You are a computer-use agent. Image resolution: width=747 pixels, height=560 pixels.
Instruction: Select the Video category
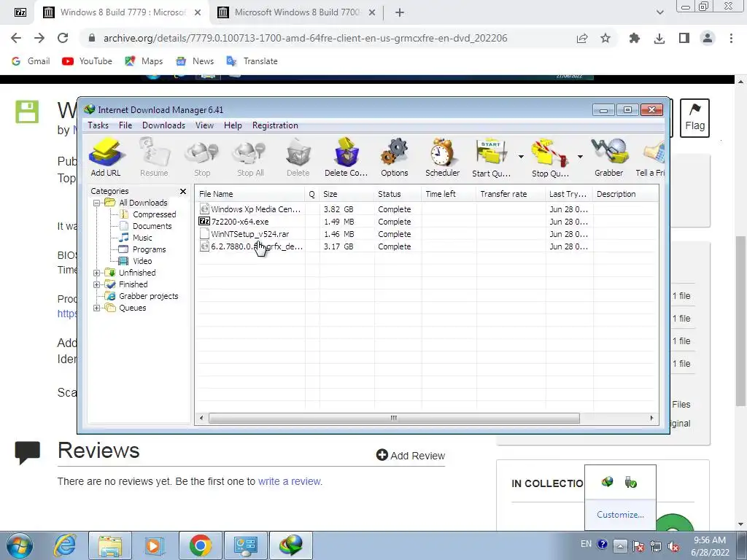(x=142, y=261)
